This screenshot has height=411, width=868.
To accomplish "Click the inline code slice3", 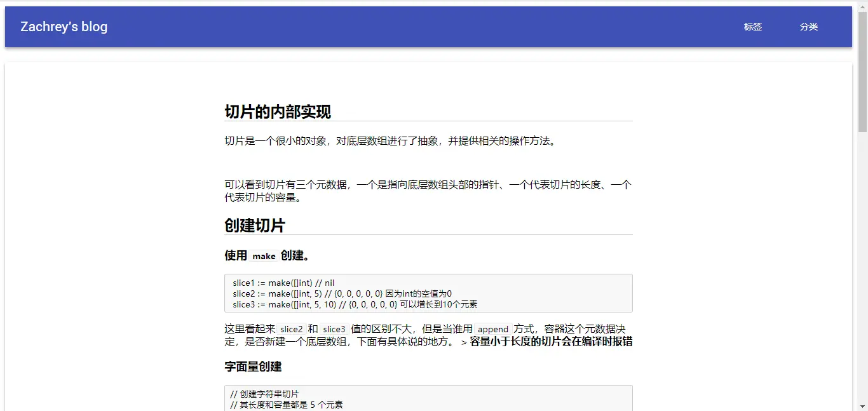I will tap(335, 328).
